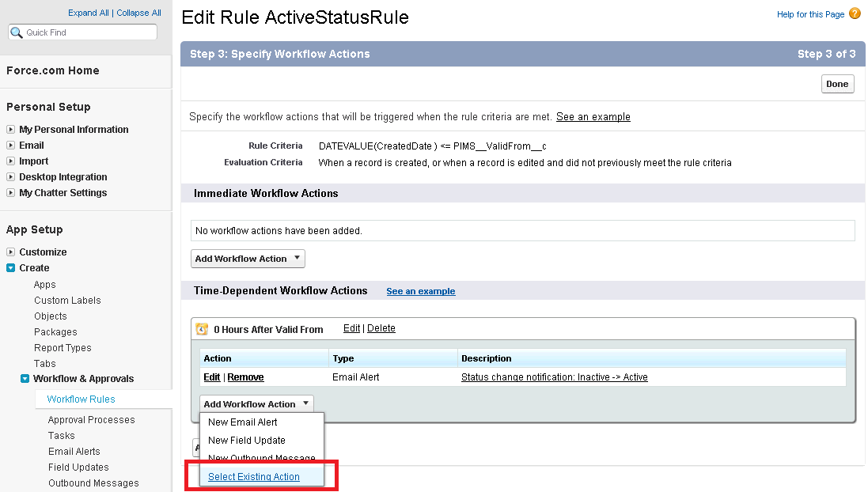Click Expand All in sidebar
Viewport: 868px width, 492px height.
[x=89, y=13]
